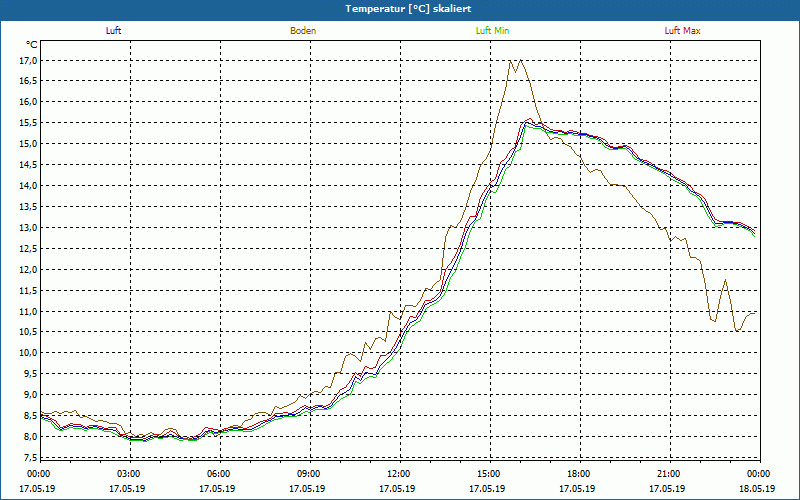This screenshot has width=800, height=500.
Task: Click the 14,5 y-axis value
Action: point(29,165)
